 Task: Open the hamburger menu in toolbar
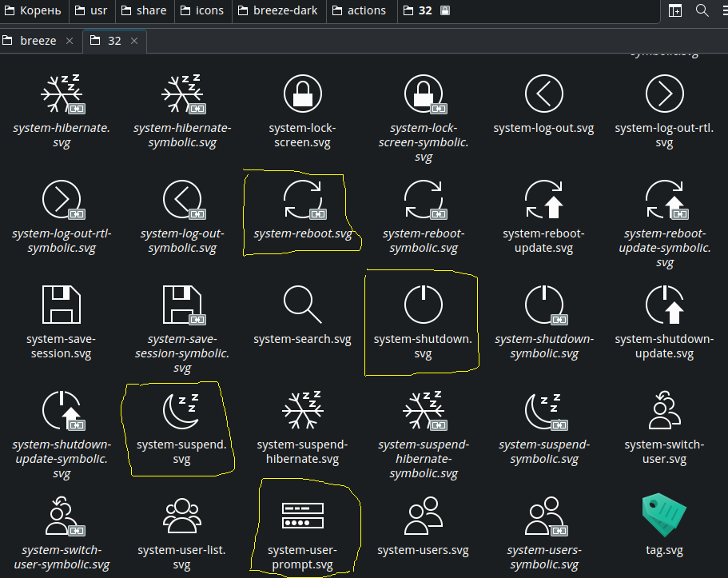pyautogui.click(x=723, y=10)
